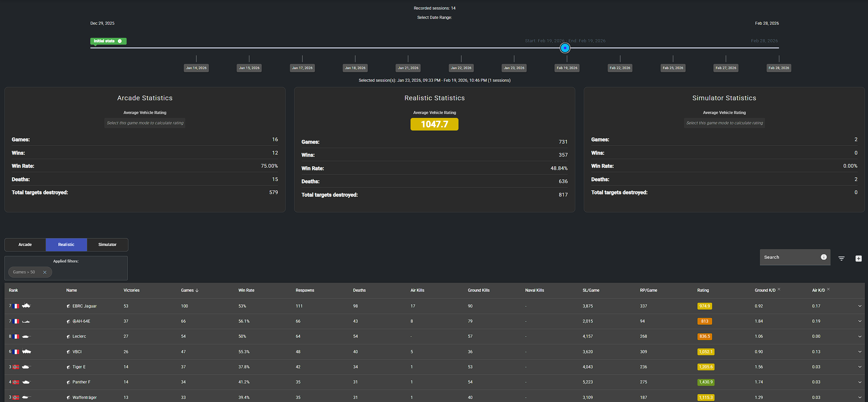868x402 pixels.
Task: Expand the Tiger E row
Action: coord(859,367)
